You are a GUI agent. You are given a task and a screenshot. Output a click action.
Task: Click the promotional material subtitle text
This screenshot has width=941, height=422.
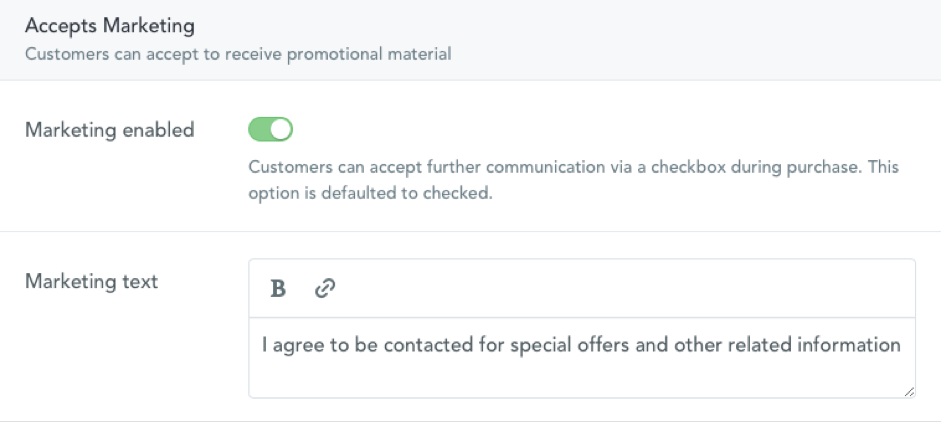[238, 54]
